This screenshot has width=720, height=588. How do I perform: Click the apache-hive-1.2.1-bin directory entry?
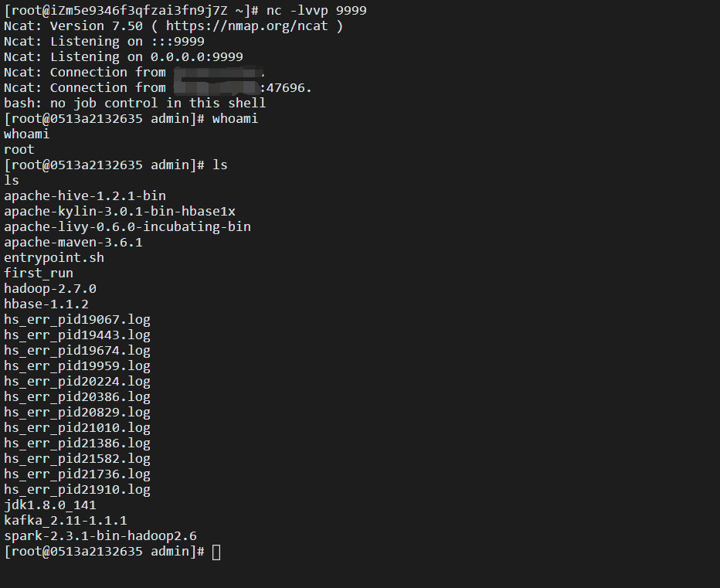point(85,196)
